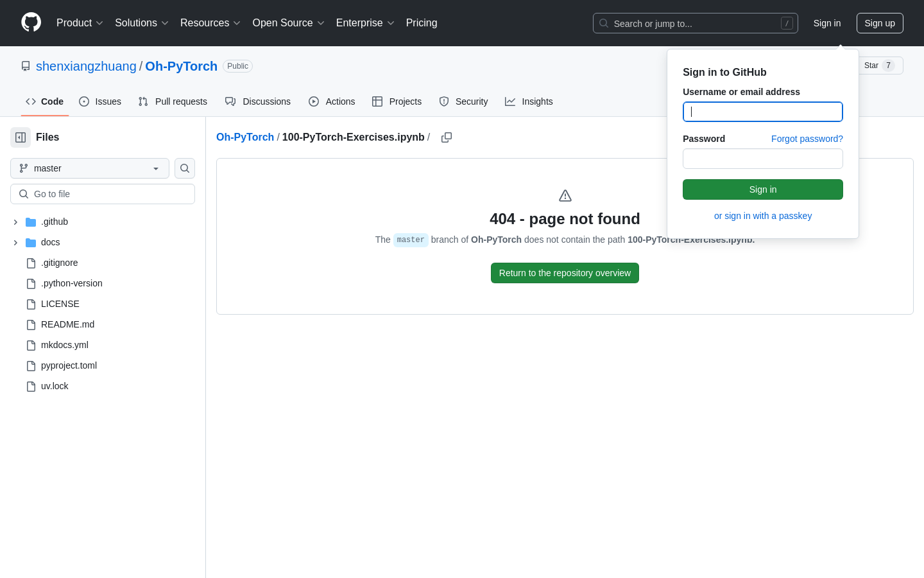
Task: Select the docs folder
Action: click(51, 242)
